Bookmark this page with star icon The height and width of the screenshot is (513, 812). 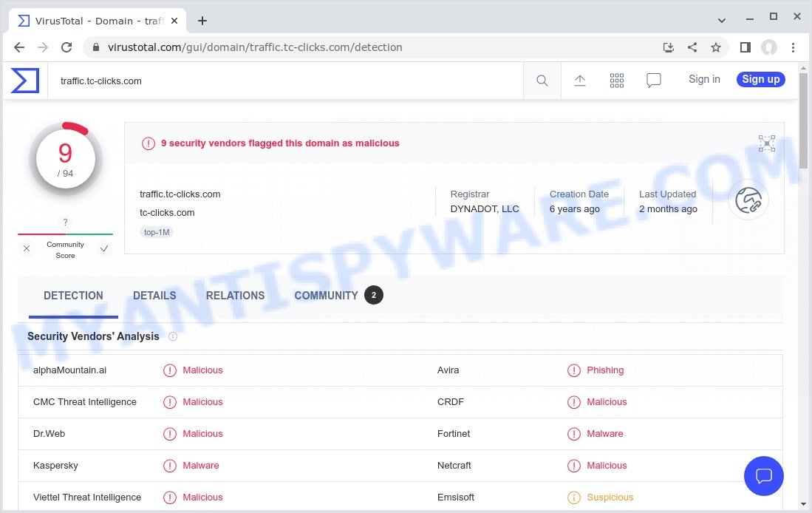(x=716, y=47)
